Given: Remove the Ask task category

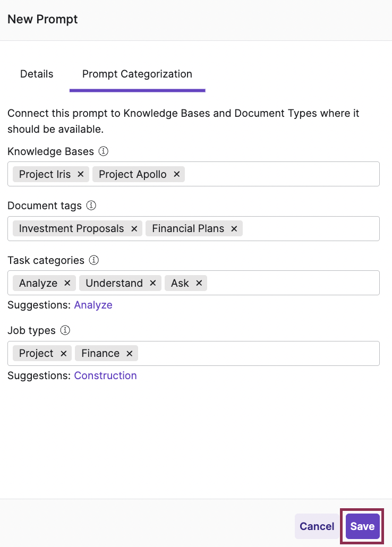Looking at the screenshot, I should 199,283.
